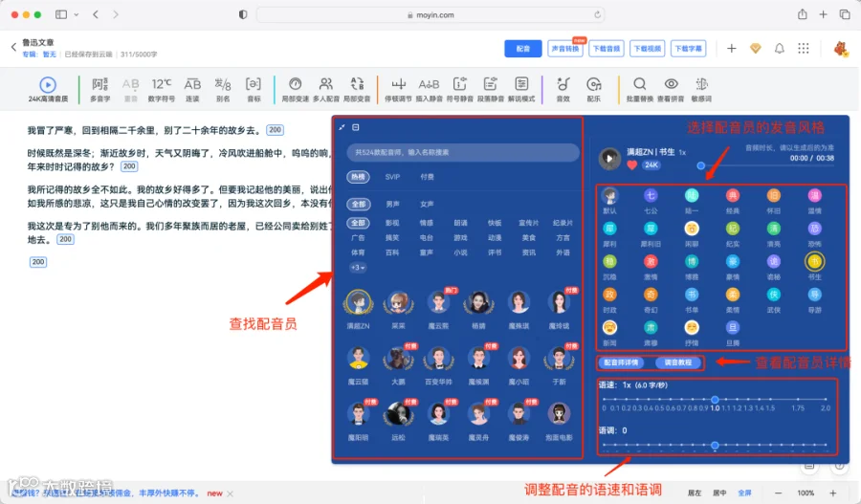This screenshot has height=504, width=861.
Task: Click the blue 配音 button
Action: click(x=523, y=49)
